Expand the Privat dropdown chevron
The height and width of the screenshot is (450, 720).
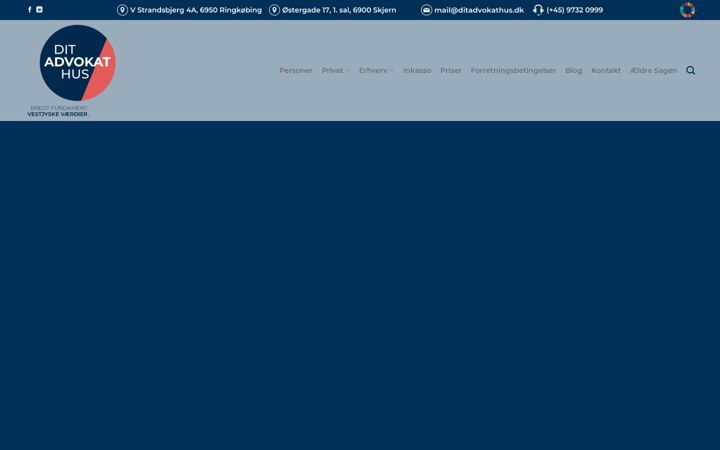347,71
